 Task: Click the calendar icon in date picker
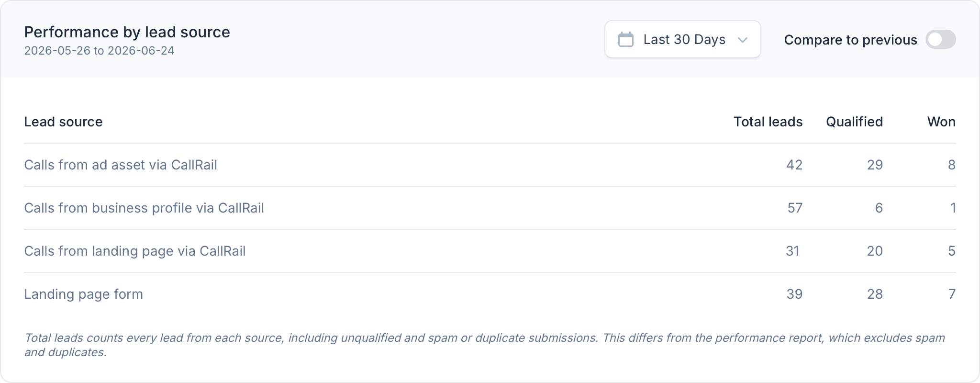coord(625,39)
